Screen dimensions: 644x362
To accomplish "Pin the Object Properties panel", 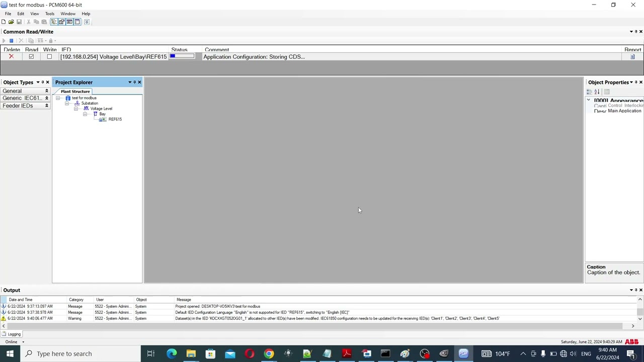I will (x=636, y=82).
